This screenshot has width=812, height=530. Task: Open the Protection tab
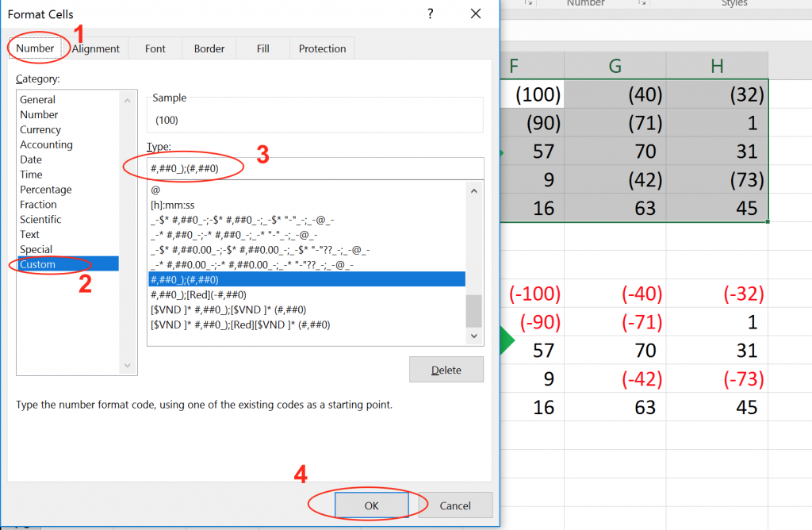pyautogui.click(x=321, y=48)
